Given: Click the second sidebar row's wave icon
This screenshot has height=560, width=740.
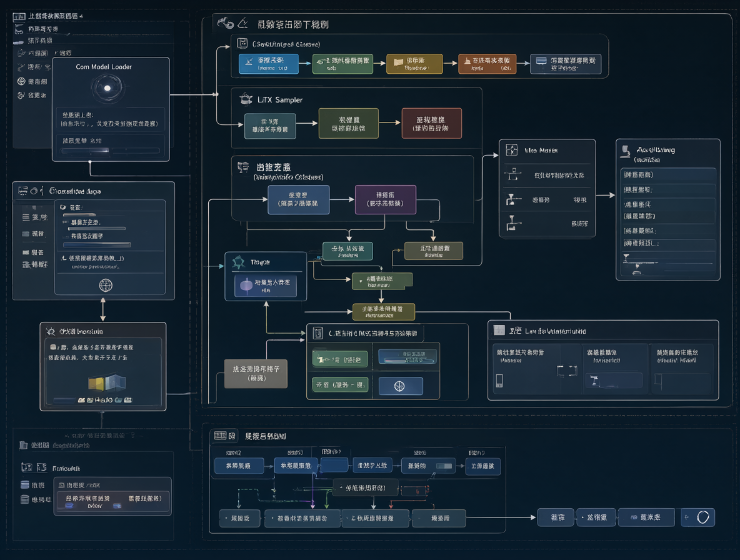Looking at the screenshot, I should [x=19, y=30].
